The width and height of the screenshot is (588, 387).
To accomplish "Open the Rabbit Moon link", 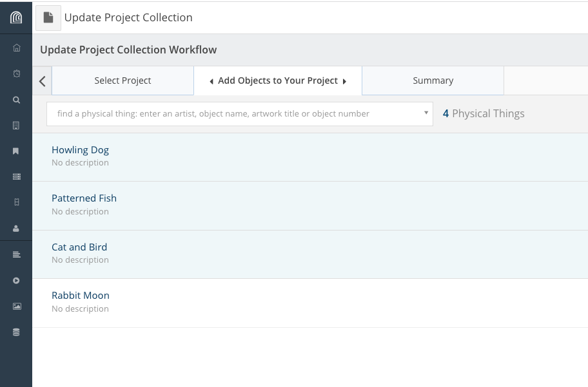I will tap(81, 296).
